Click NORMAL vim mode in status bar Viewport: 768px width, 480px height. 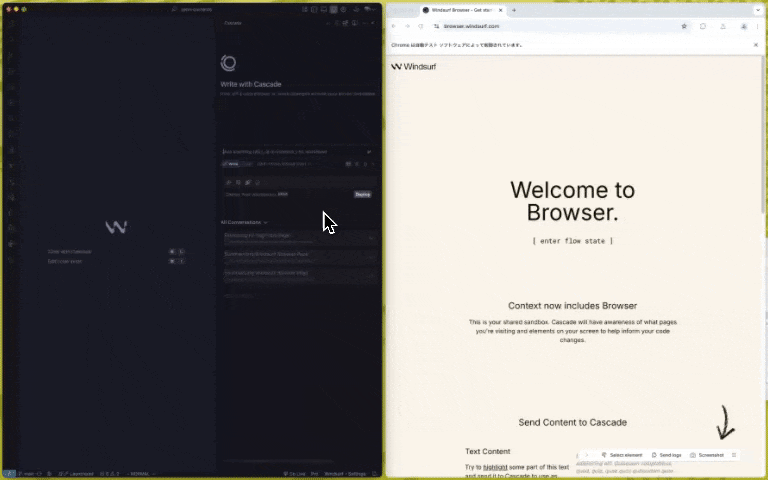[x=139, y=474]
